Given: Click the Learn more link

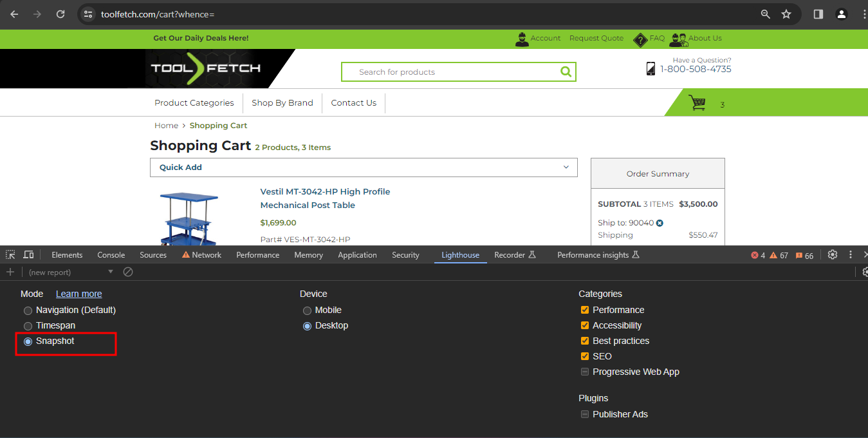Looking at the screenshot, I should tap(78, 294).
